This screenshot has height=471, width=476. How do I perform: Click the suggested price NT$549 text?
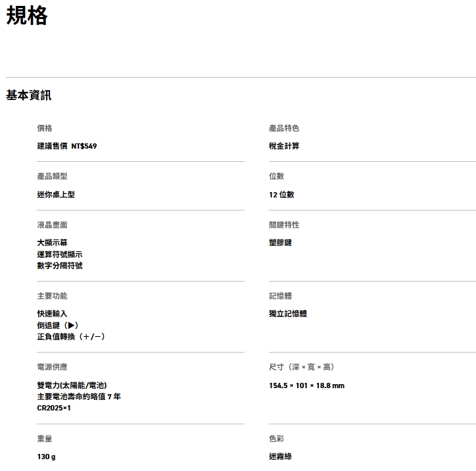pos(67,146)
